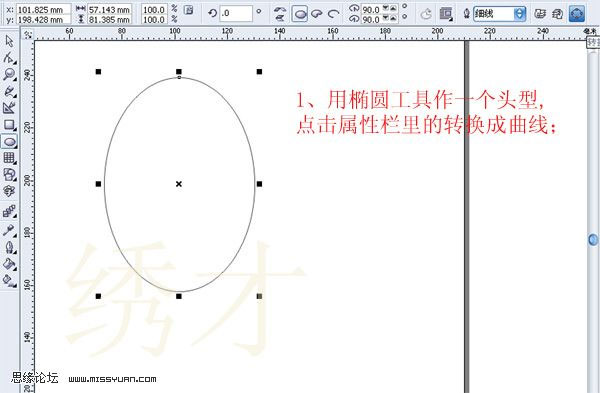This screenshot has height=393, width=600.
Task: Click the ruler origin corner icon
Action: click(28, 35)
